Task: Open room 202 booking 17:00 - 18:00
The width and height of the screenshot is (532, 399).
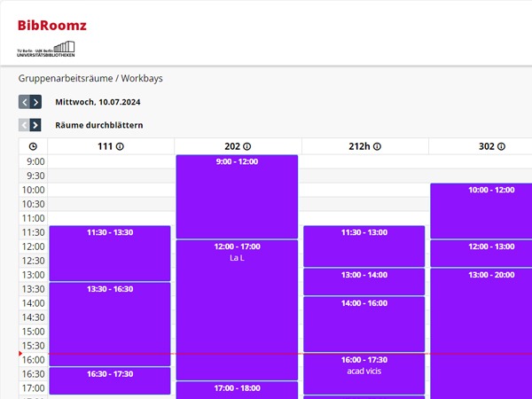Action: coord(237,390)
